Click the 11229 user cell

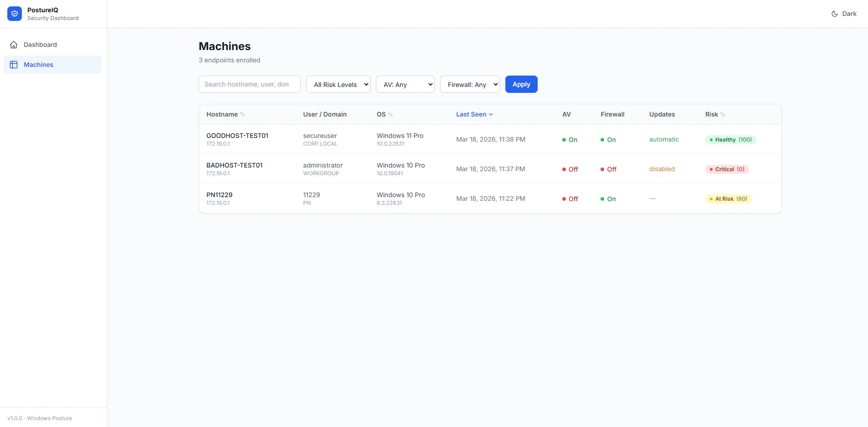click(311, 195)
